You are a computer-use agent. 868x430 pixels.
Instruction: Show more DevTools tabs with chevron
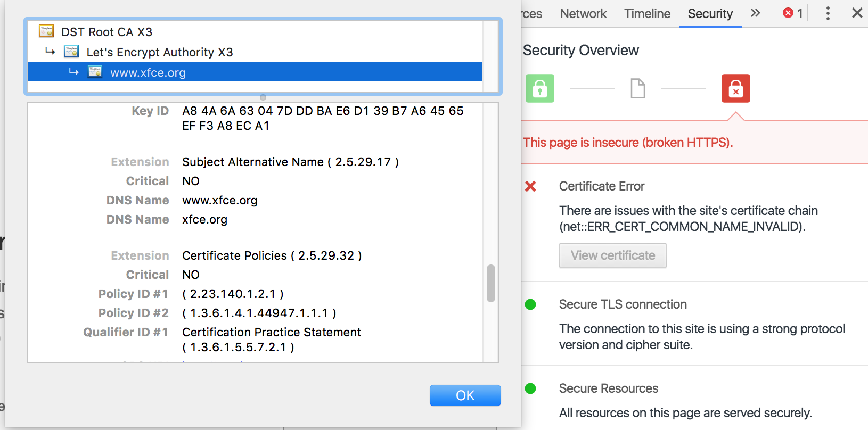(x=755, y=13)
